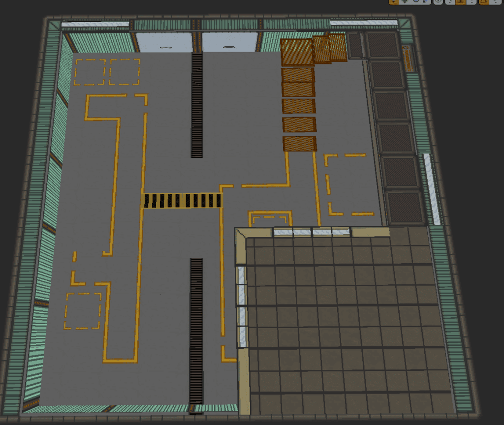504x425 pixels.
Task: Select the orange sign on the right wall
Action: (x=408, y=59)
